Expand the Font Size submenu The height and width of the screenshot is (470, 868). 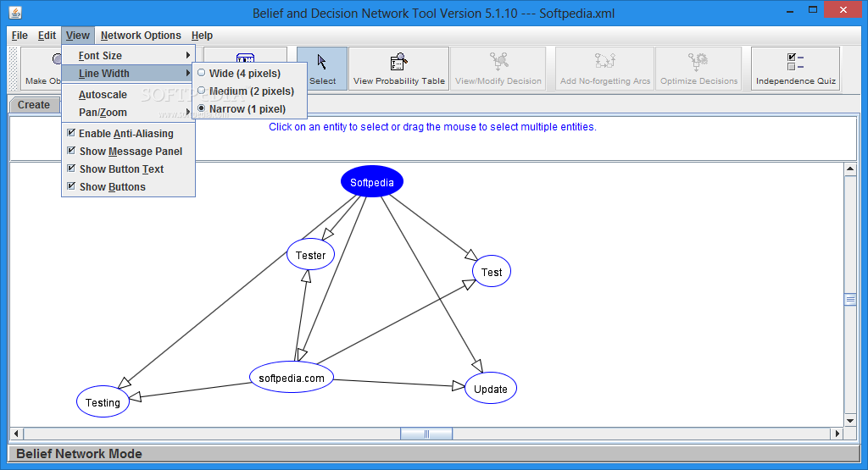[x=129, y=55]
